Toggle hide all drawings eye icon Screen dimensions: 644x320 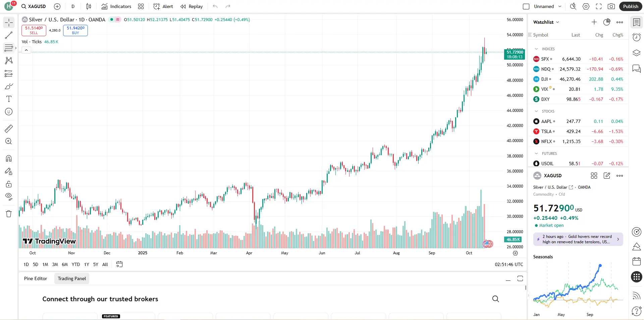(9, 196)
